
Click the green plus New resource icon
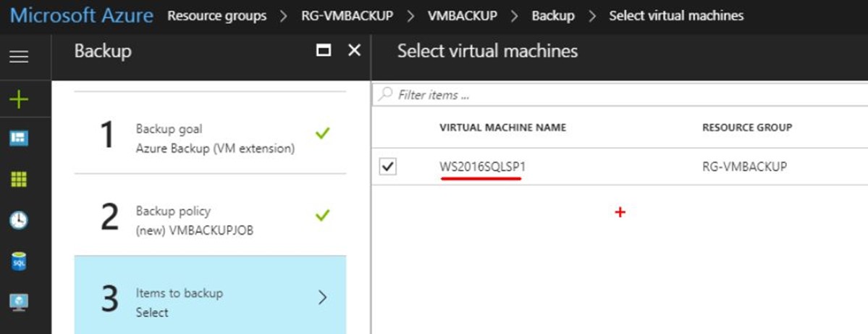pyautogui.click(x=19, y=100)
